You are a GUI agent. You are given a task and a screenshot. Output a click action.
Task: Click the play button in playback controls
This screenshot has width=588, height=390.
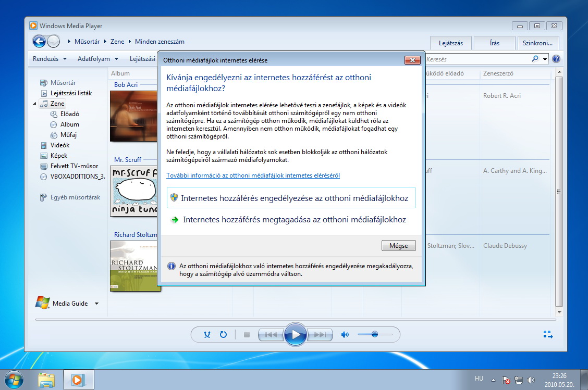[296, 334]
